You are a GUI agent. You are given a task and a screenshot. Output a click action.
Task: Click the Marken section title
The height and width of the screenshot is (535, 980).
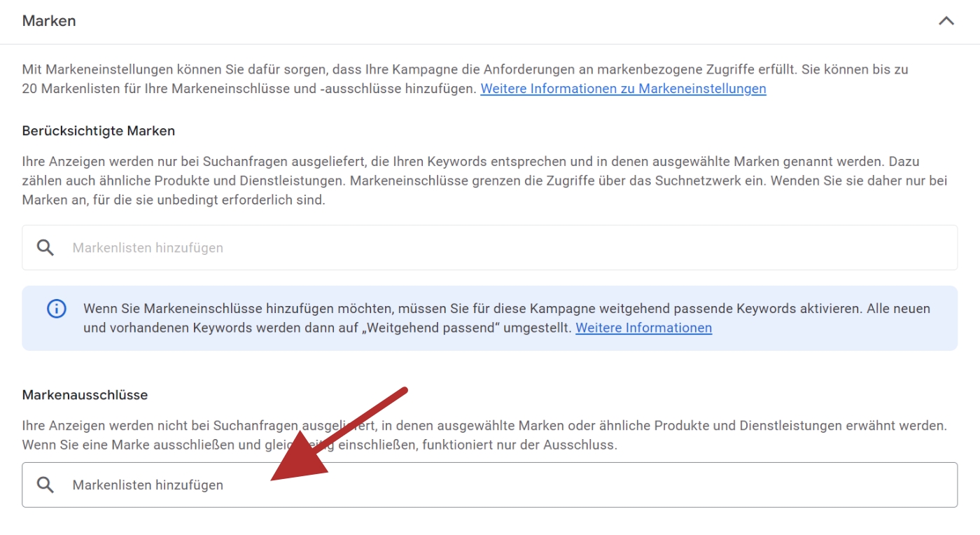pos(49,21)
